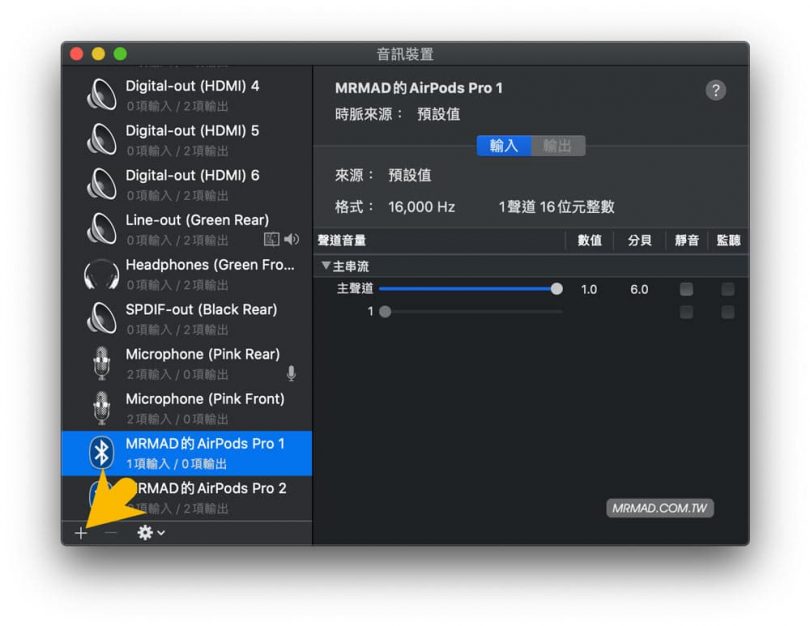Click the default input microphone badge icon
Screen dimensions: 810x626
click(x=291, y=373)
